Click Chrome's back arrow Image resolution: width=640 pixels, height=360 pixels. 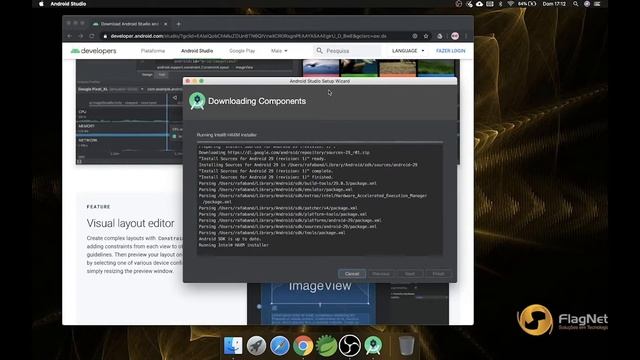(x=70, y=36)
